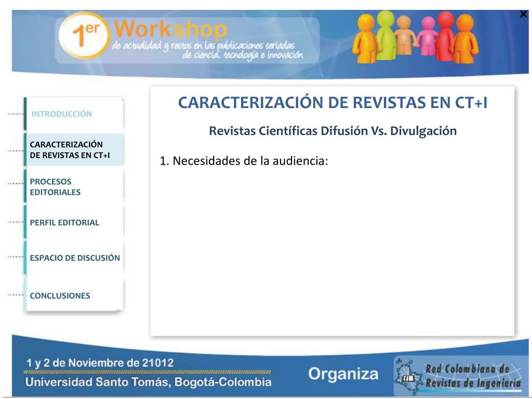The image size is (532, 399).
Task: Select CARACTERIZACIÓN DE REVISTAS EN CT+I menu item
Action: coord(74,150)
